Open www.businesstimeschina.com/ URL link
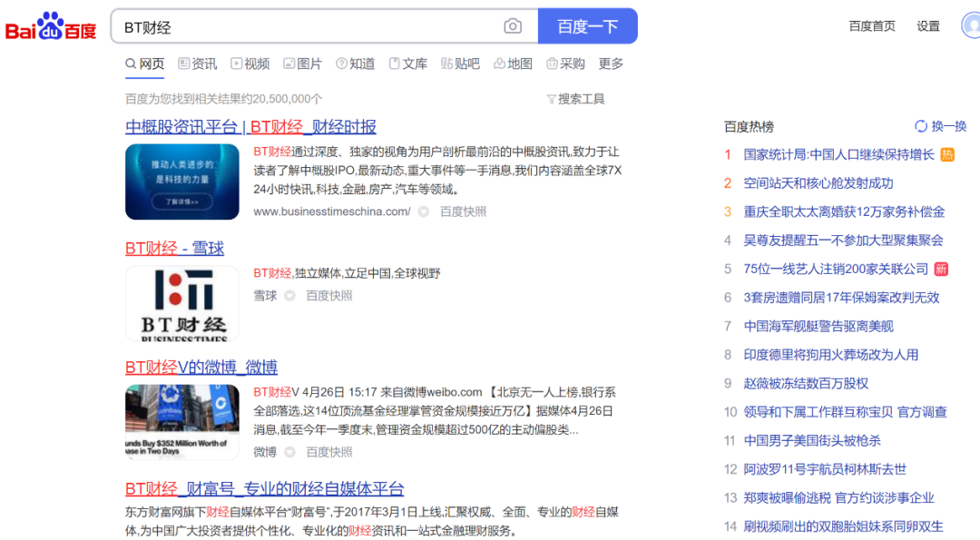The image size is (980, 540). click(332, 211)
